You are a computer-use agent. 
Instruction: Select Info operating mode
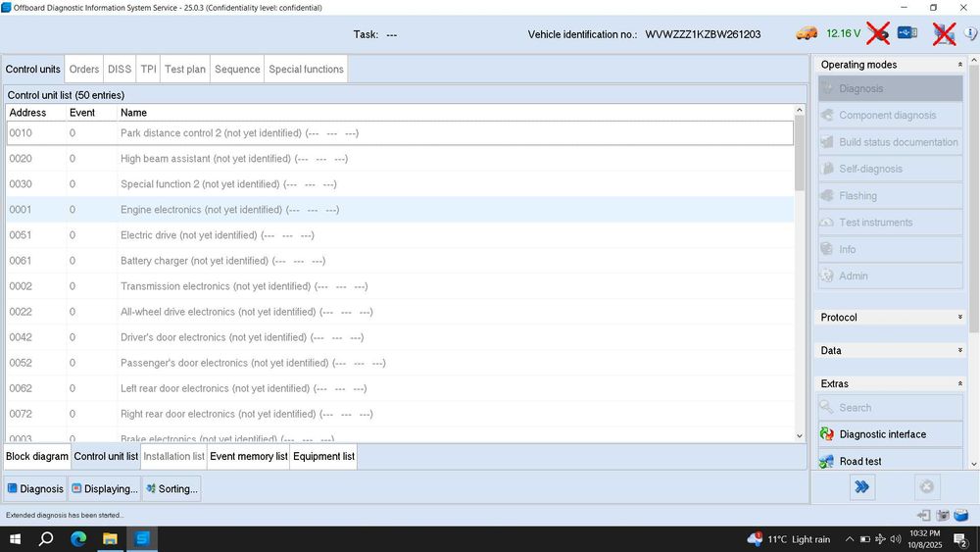(x=890, y=249)
